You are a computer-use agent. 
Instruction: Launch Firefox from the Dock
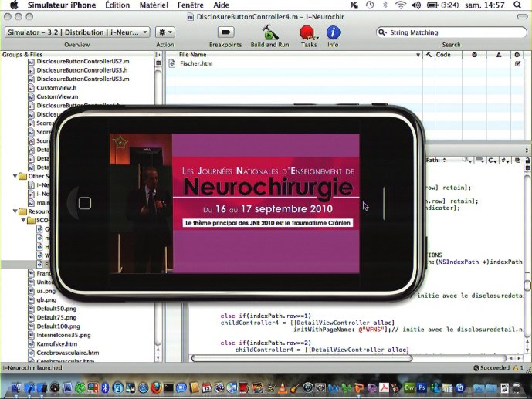[x=156, y=387]
